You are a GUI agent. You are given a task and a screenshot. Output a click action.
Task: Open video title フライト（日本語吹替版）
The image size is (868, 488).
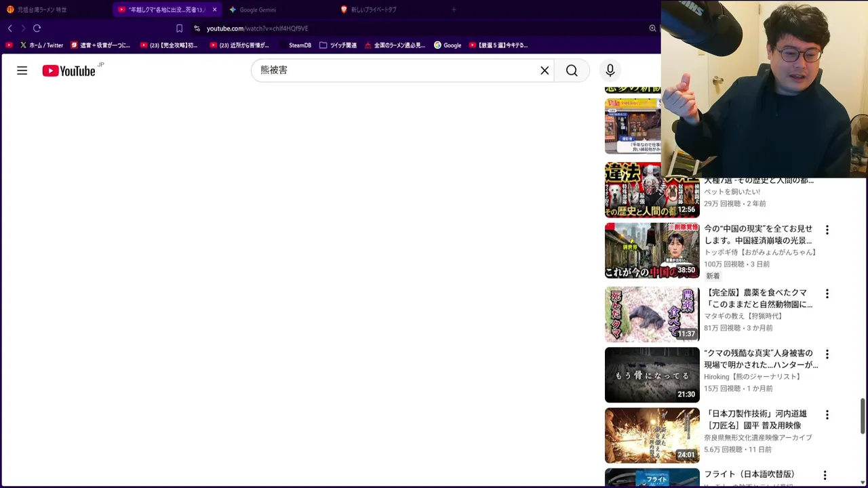point(749,474)
